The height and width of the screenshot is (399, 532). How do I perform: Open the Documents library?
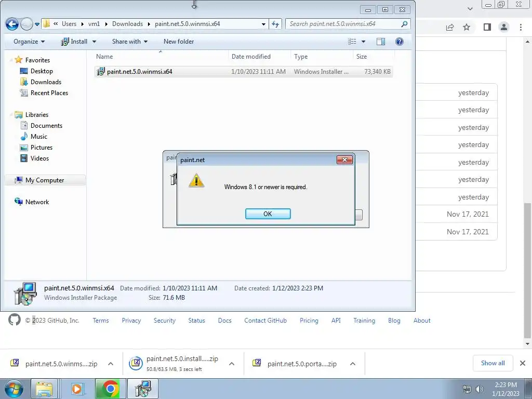click(46, 126)
